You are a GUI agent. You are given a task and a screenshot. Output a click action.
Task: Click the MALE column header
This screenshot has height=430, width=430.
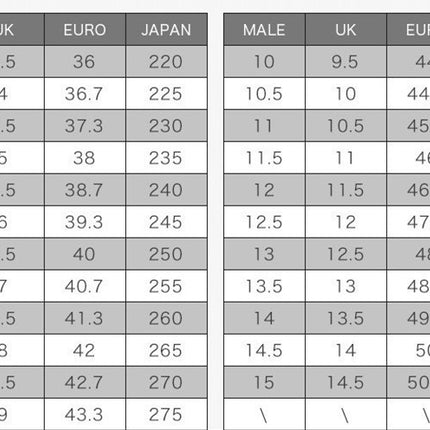264,30
